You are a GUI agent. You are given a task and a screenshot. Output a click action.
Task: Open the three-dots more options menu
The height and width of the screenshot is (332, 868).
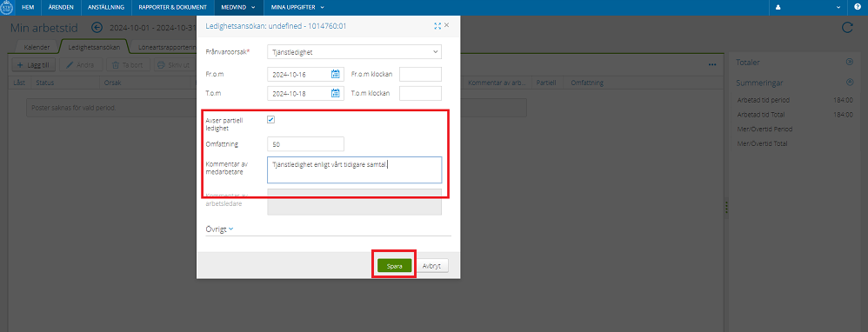click(712, 64)
